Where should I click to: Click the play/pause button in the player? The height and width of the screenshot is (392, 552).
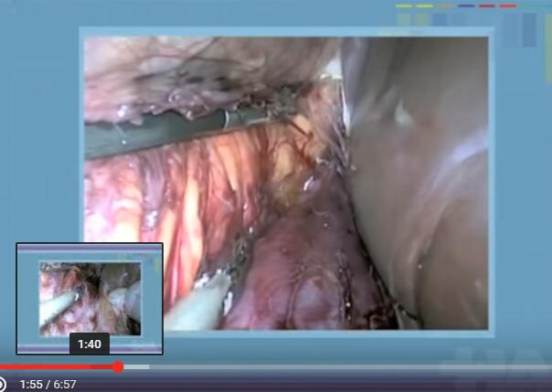(x=4, y=385)
